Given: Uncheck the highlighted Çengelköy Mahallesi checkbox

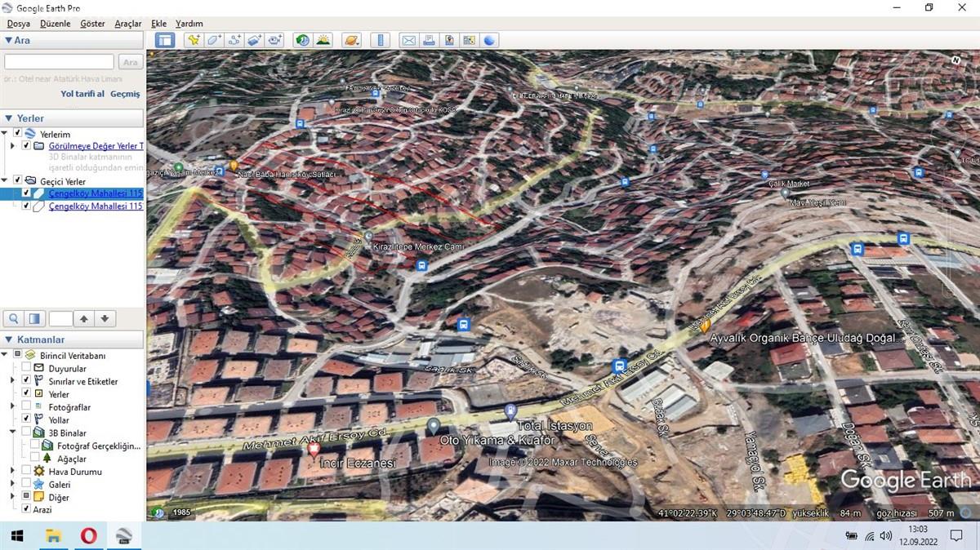Looking at the screenshot, I should point(26,193).
